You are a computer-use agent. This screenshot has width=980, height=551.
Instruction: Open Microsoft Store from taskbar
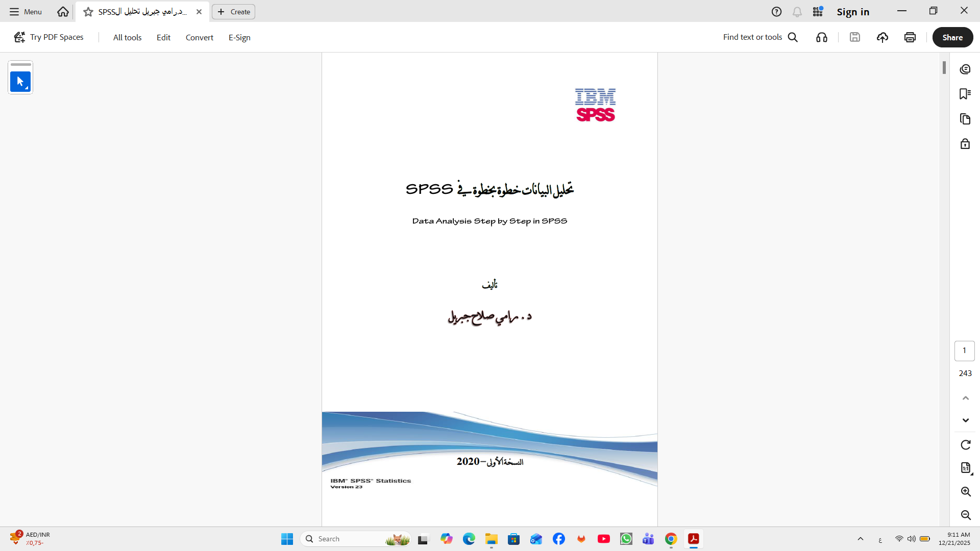click(513, 539)
